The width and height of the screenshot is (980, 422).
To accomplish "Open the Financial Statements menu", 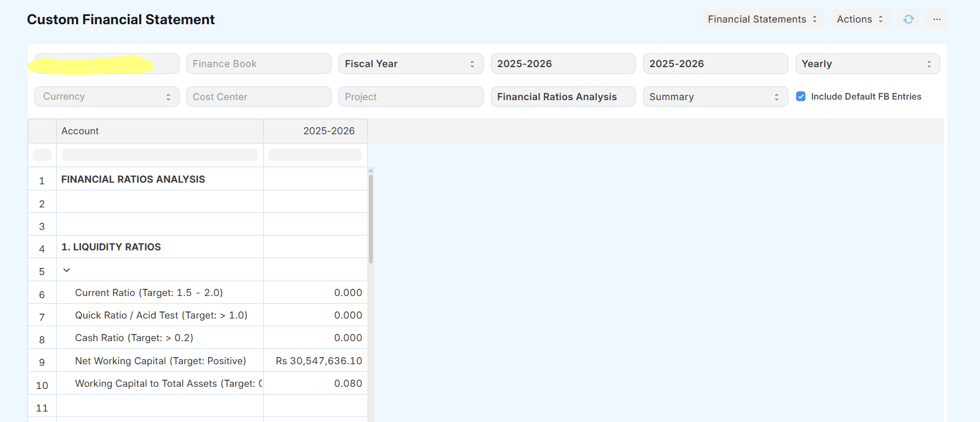I will tap(763, 19).
